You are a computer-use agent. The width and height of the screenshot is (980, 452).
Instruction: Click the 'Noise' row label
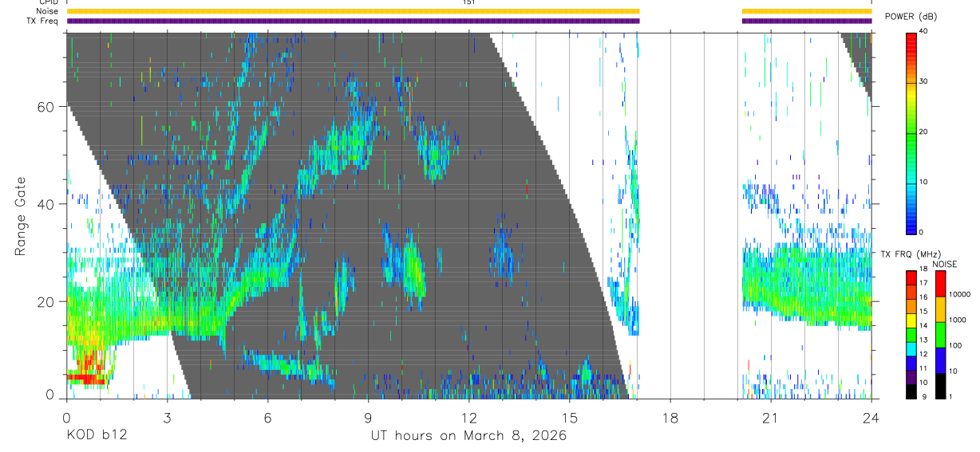48,11
